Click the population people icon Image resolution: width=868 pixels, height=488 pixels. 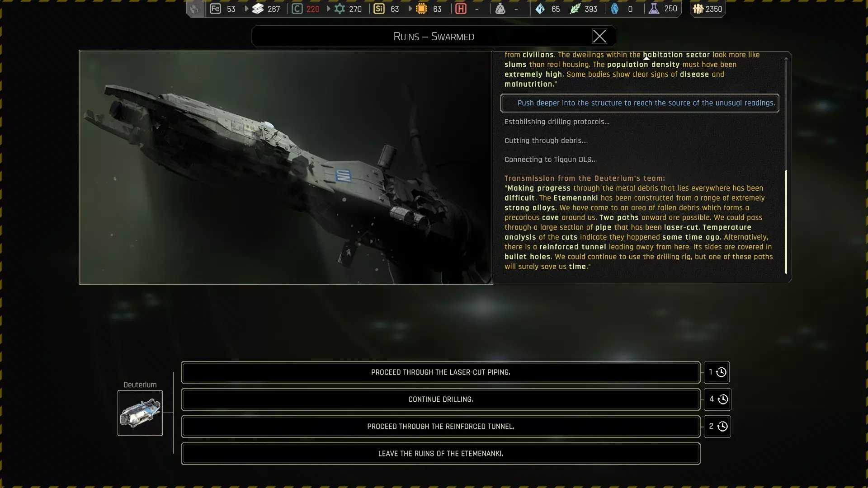coord(698,9)
